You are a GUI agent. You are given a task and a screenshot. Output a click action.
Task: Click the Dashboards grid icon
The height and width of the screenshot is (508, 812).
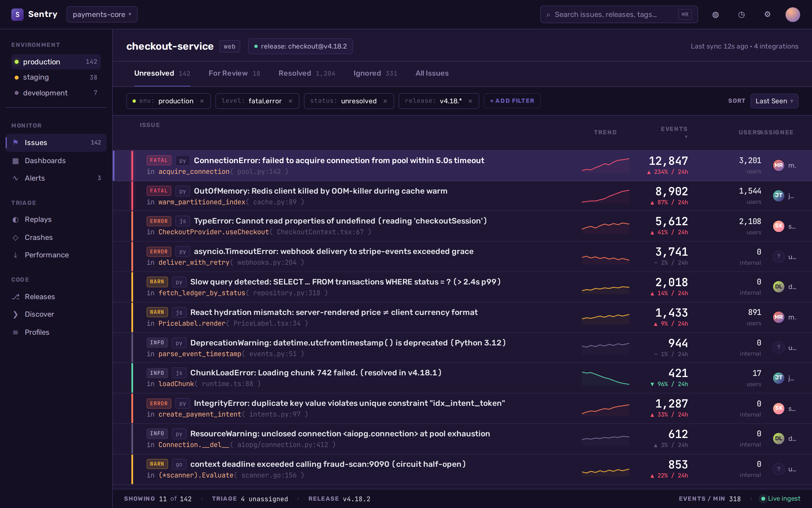16,161
